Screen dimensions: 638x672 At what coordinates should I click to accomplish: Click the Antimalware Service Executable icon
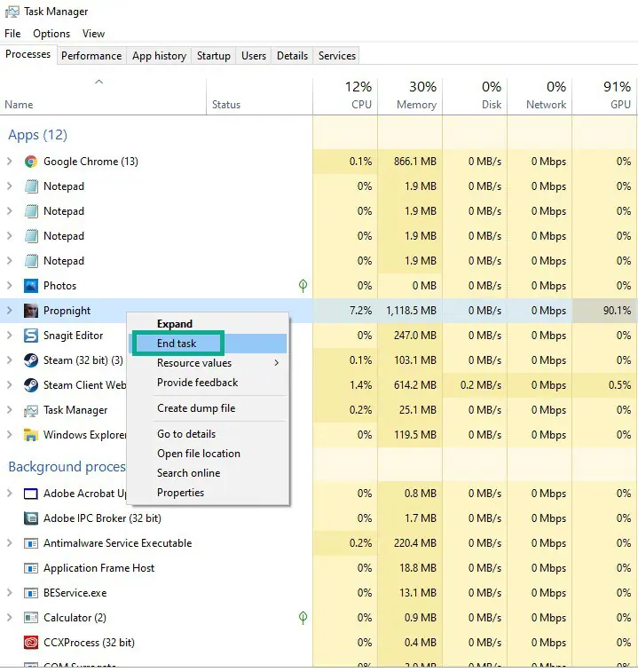point(30,543)
